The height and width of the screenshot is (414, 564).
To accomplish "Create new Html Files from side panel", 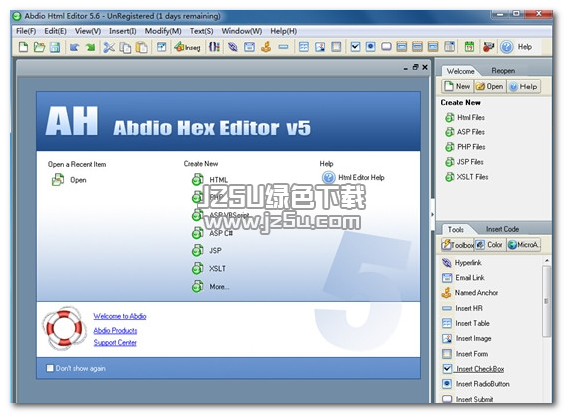I will point(465,117).
